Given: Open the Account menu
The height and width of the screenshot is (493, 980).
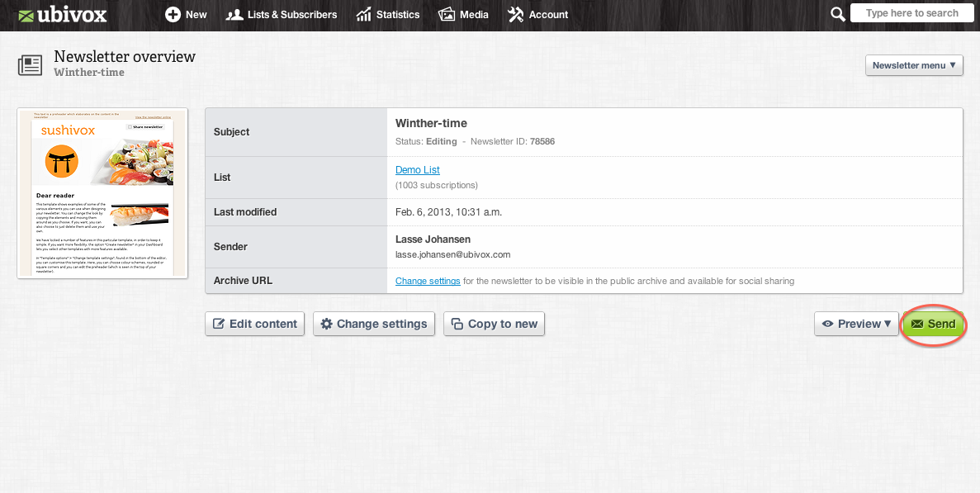Looking at the screenshot, I should [x=537, y=14].
